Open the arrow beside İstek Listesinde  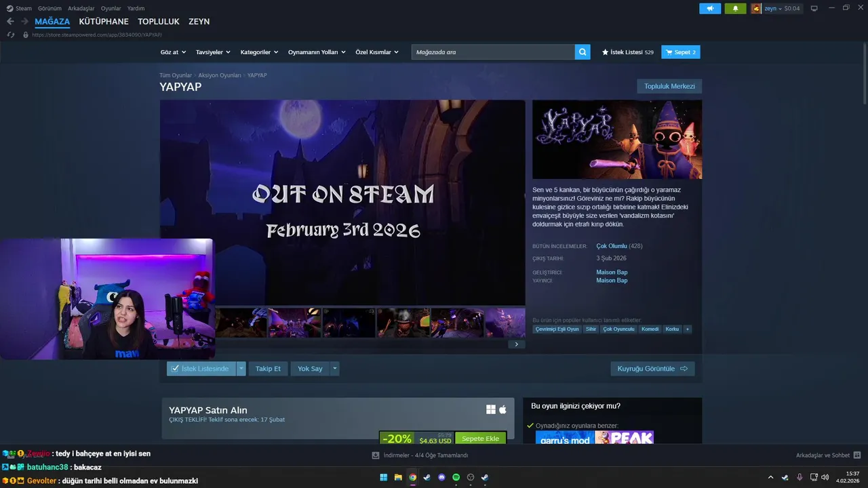pyautogui.click(x=241, y=369)
